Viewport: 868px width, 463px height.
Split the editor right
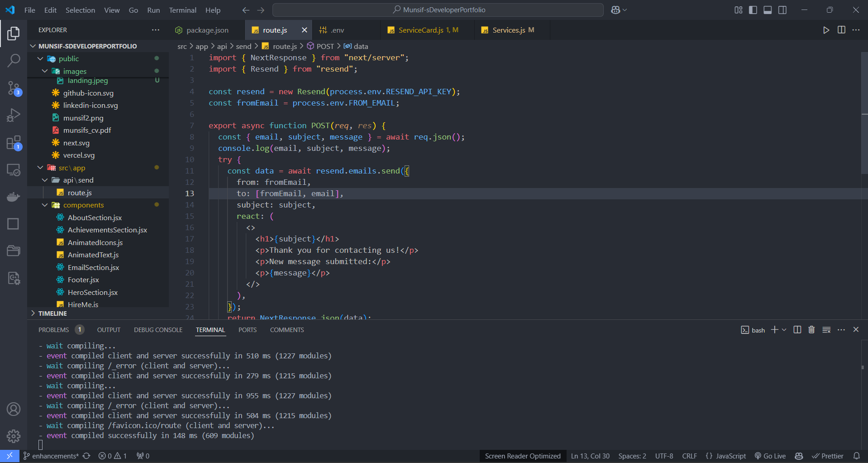[841, 30]
